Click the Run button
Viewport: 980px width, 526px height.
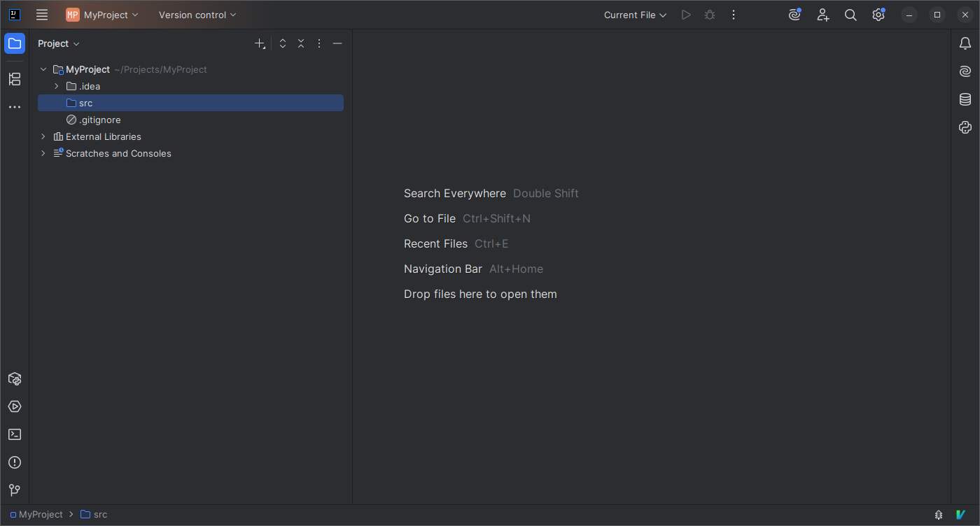point(686,15)
